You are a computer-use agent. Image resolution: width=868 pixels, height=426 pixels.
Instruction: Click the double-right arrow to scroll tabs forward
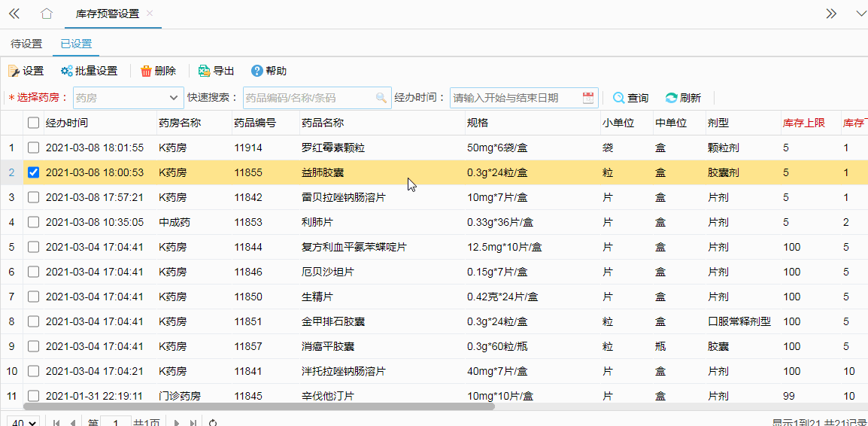831,14
